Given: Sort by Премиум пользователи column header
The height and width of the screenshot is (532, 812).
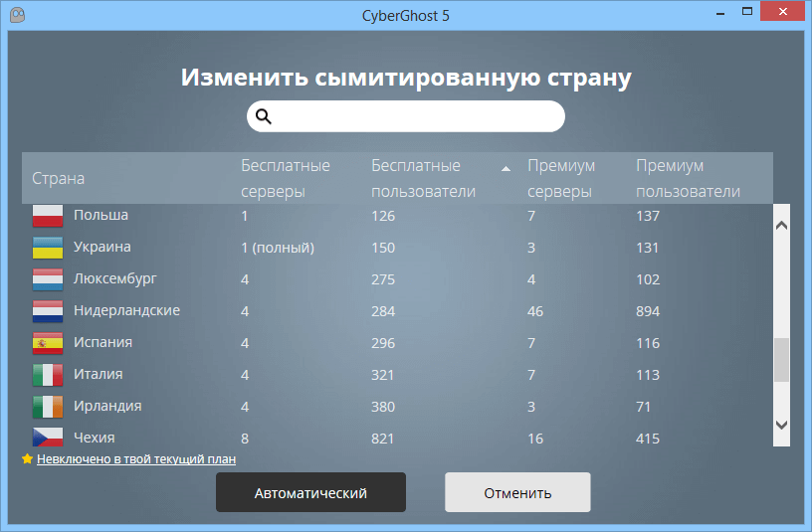Looking at the screenshot, I should click(x=688, y=178).
